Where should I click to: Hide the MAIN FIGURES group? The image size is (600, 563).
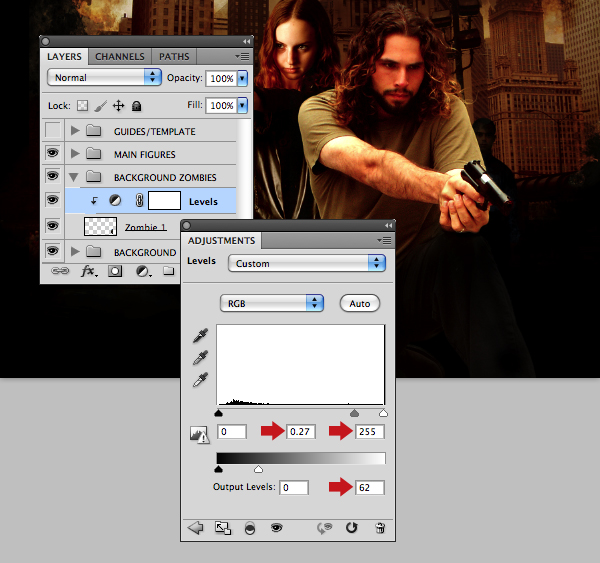tap(53, 153)
